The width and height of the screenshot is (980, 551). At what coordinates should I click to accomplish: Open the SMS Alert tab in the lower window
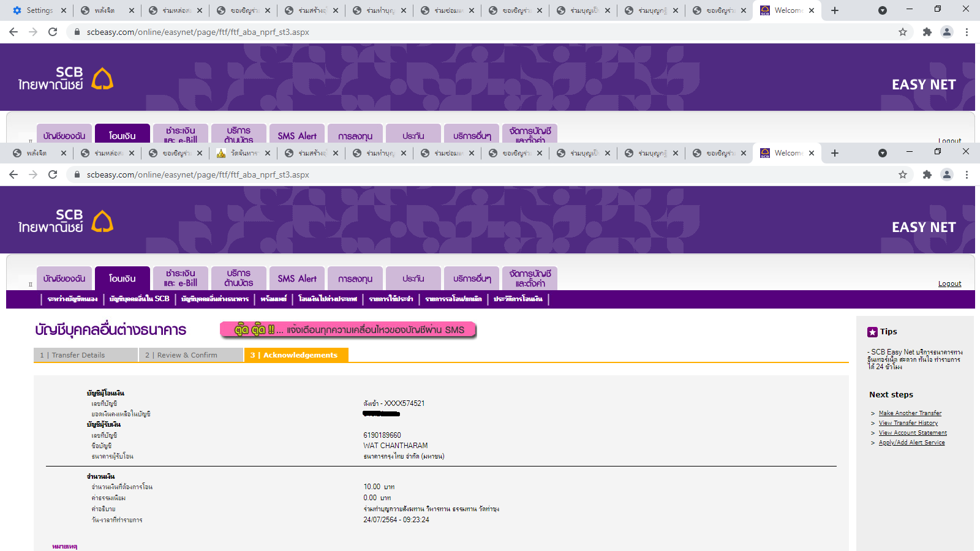(x=297, y=279)
